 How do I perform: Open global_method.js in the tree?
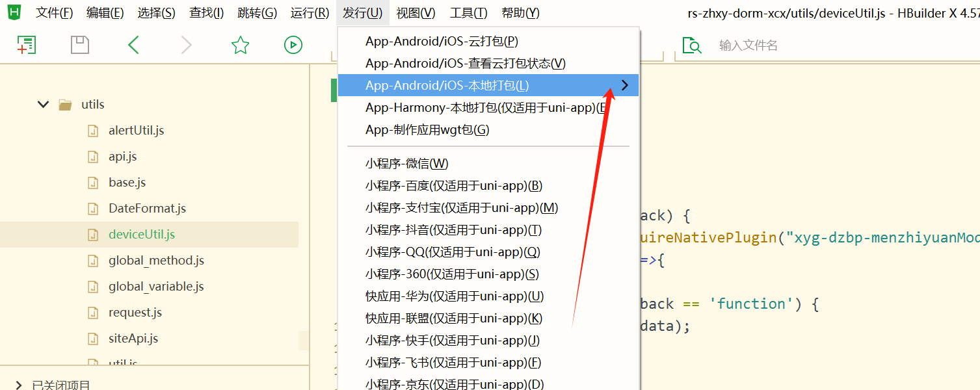157,261
